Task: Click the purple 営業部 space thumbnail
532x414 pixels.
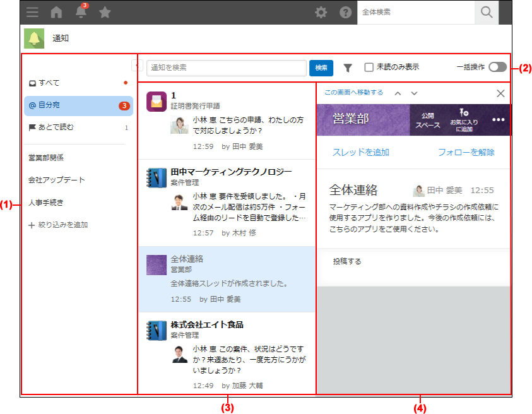Action: click(x=157, y=264)
